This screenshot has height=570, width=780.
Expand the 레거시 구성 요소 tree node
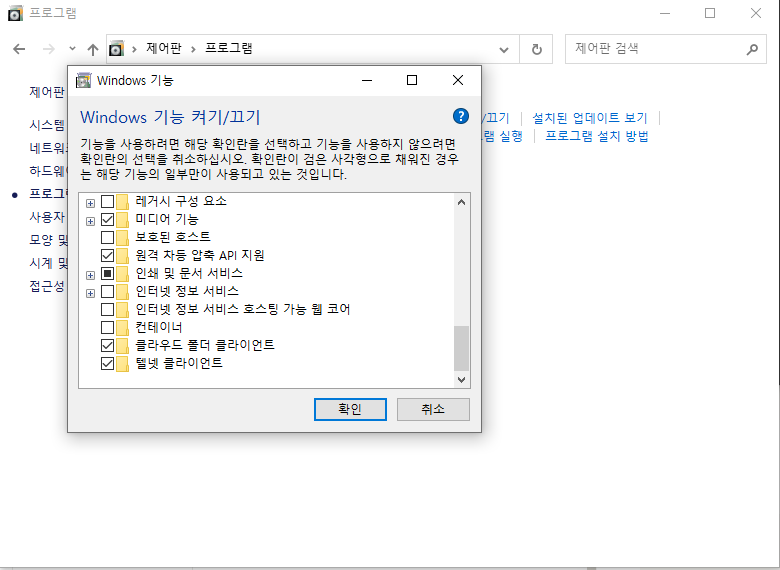91,203
